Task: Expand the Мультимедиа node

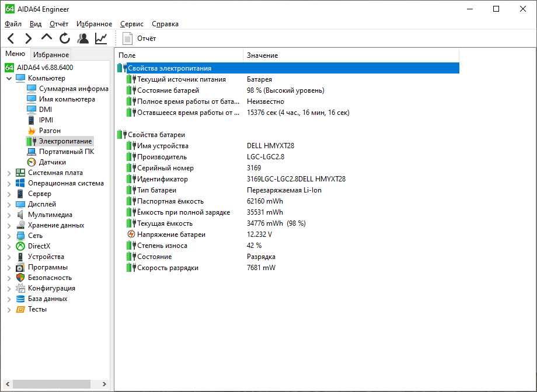Action: click(9, 215)
